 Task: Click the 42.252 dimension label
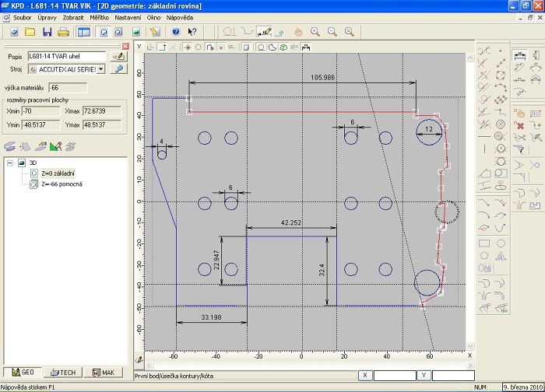click(291, 222)
